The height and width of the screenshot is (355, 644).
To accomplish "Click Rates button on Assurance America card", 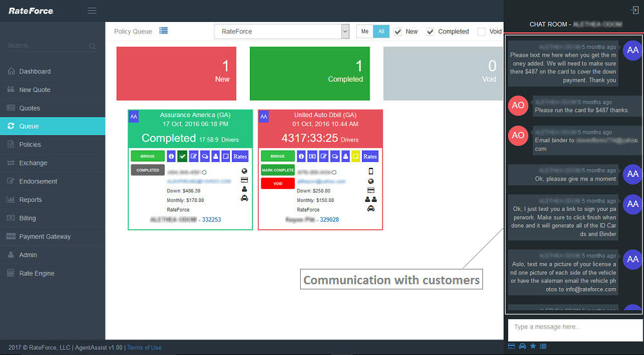I will coord(240,156).
